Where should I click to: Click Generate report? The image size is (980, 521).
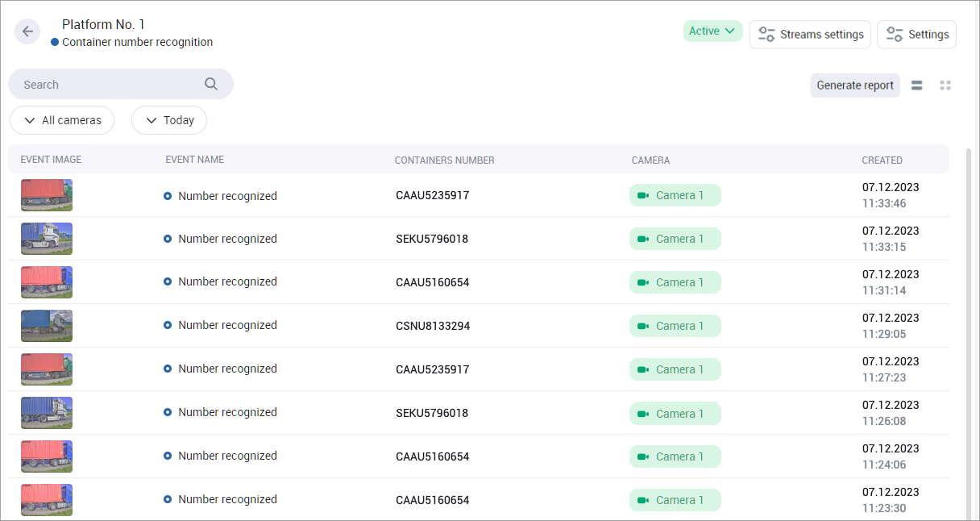point(854,85)
